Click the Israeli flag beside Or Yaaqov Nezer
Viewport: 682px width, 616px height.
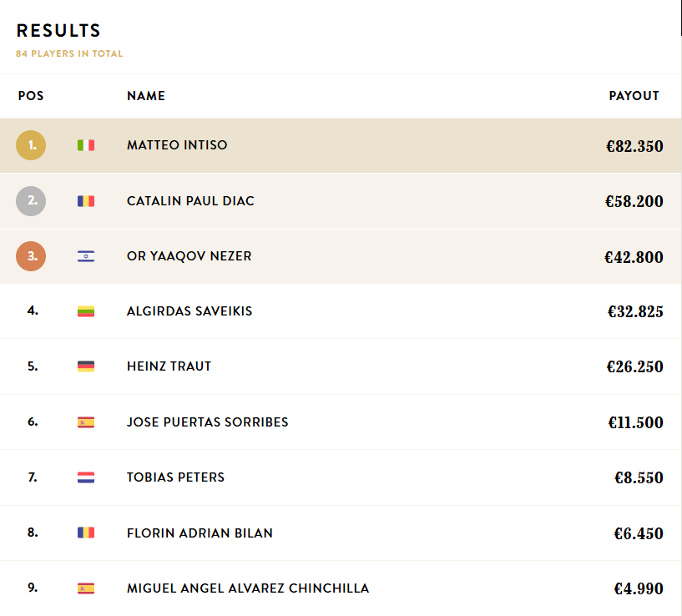(85, 256)
